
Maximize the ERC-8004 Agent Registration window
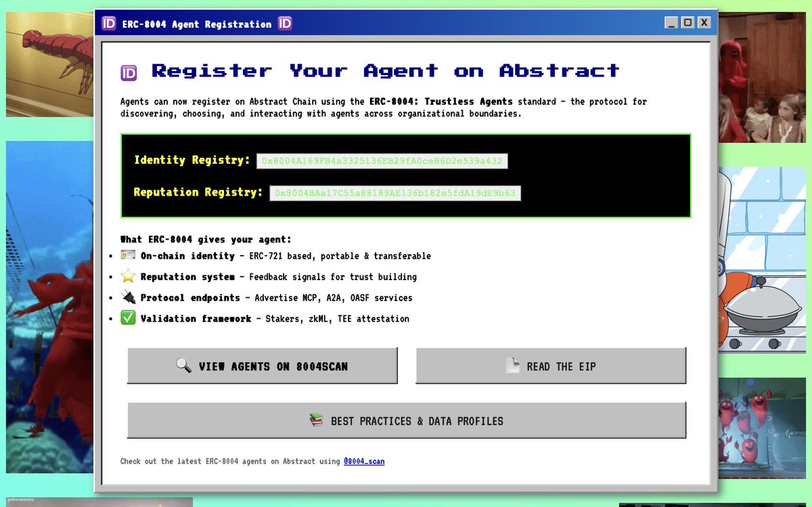(x=687, y=22)
